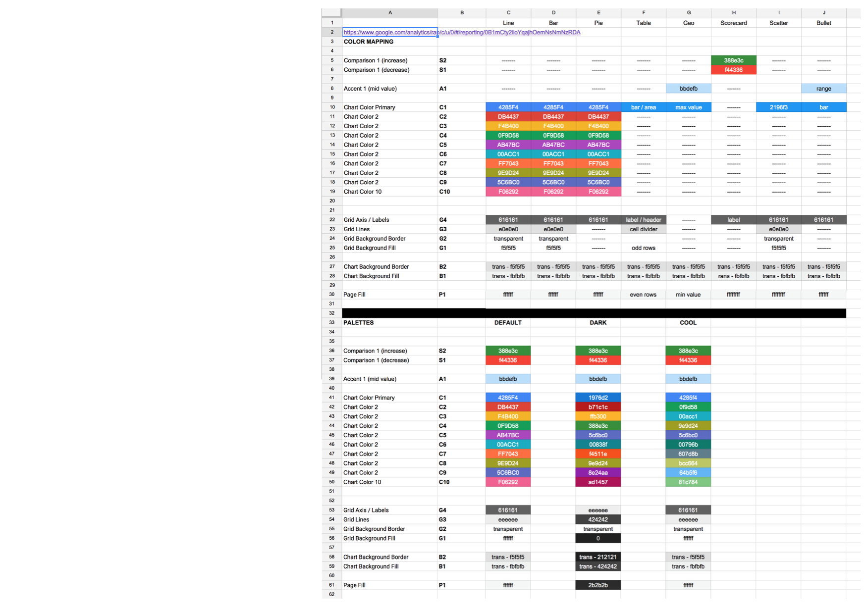Click the 'cell divider' Table cell
Image resolution: width=868 pixels, height=608 pixels.
pyautogui.click(x=644, y=229)
